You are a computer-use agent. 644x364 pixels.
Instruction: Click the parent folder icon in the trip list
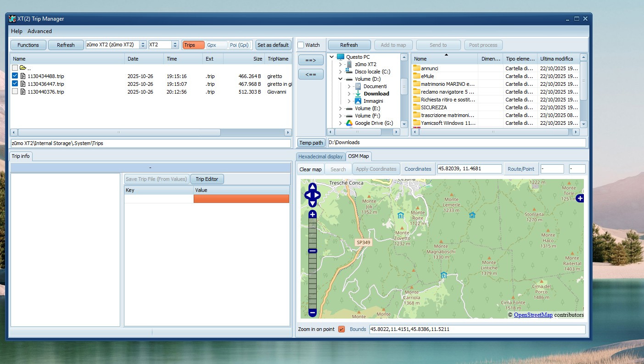click(x=22, y=68)
